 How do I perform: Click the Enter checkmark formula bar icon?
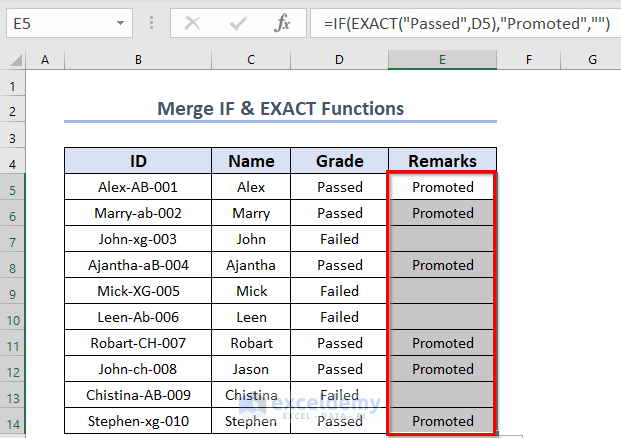click(238, 22)
